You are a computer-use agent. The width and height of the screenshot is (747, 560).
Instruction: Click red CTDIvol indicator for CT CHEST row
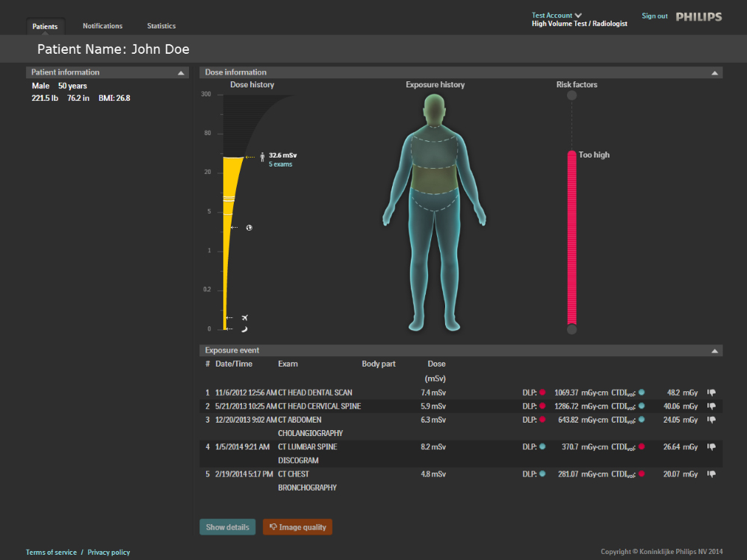[x=641, y=474]
